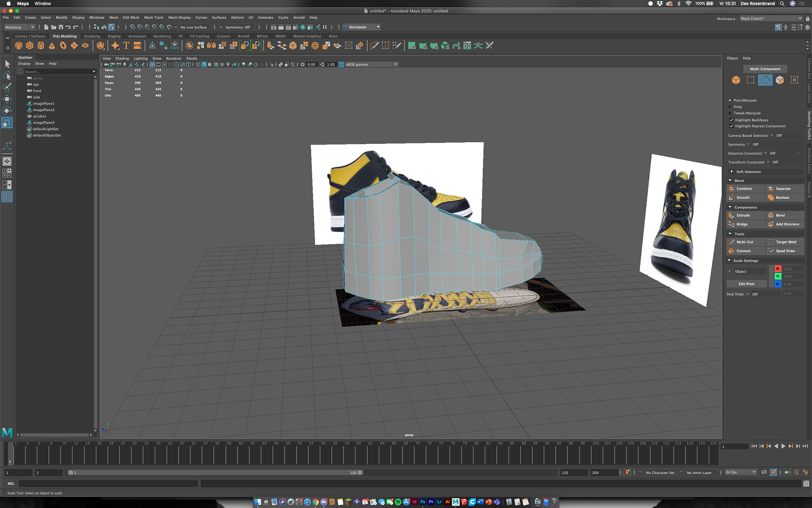Screen dimensions: 812x508
Task: Select the Move tool in toolbox
Action: 7,99
